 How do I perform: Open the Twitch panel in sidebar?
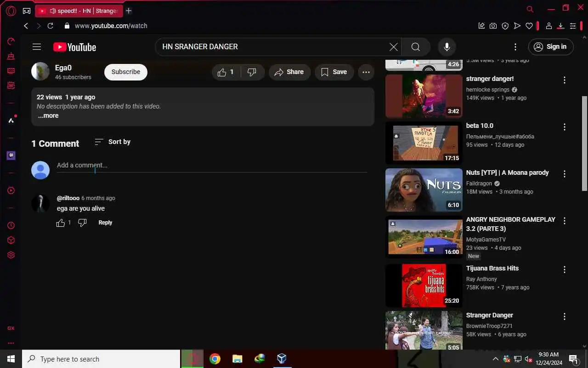point(11,155)
